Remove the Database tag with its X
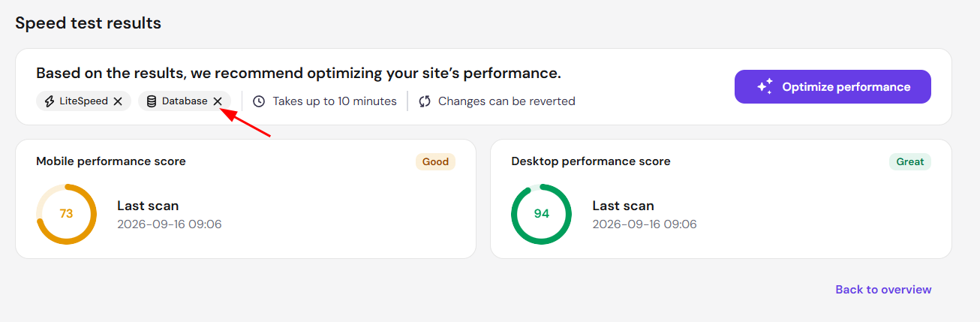980x322 pixels. [x=218, y=101]
